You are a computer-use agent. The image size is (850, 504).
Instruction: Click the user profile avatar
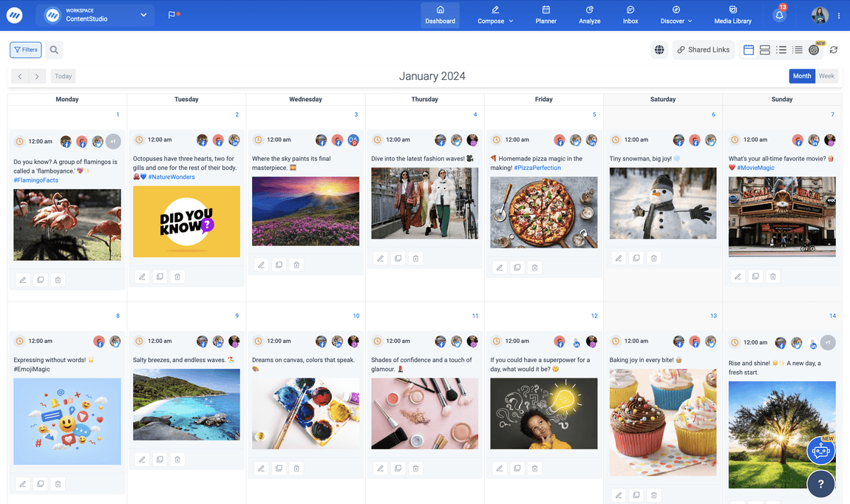(820, 15)
